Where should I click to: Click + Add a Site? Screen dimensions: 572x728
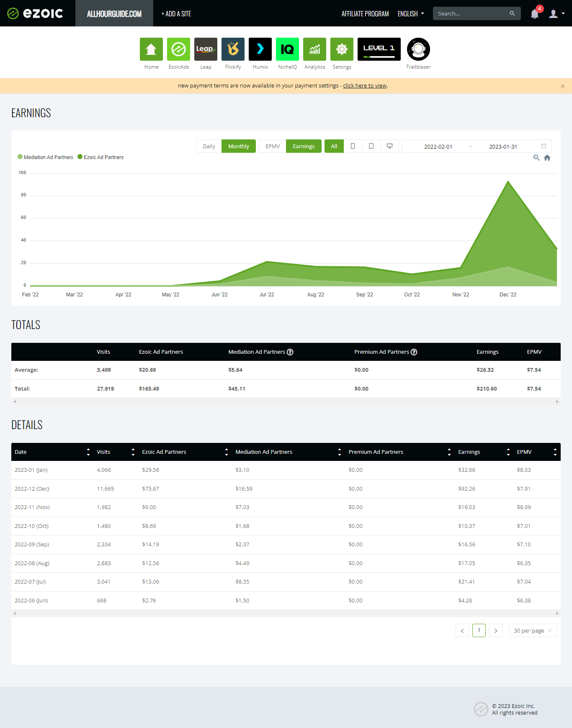click(176, 14)
